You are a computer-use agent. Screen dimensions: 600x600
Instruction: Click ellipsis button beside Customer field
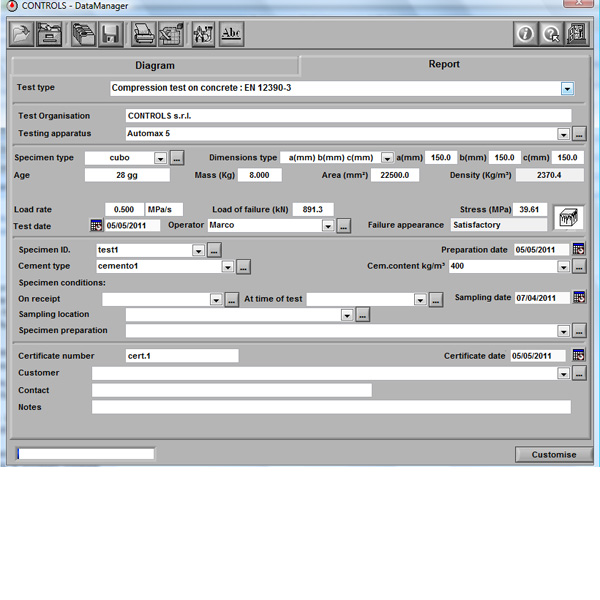(x=579, y=373)
